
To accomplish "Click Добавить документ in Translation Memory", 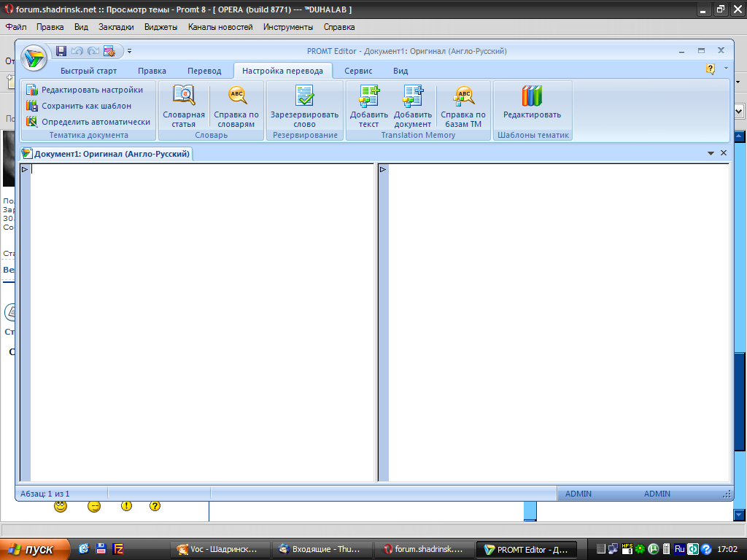I will coord(413,106).
